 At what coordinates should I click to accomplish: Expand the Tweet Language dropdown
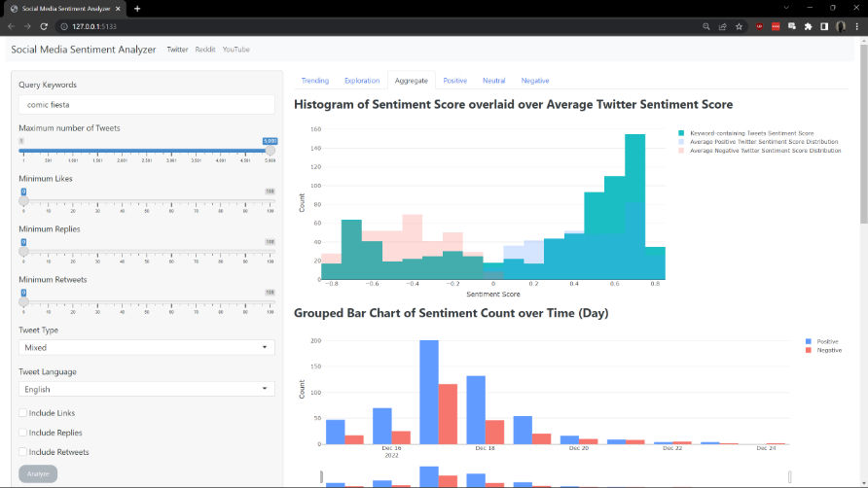pyautogui.click(x=147, y=389)
